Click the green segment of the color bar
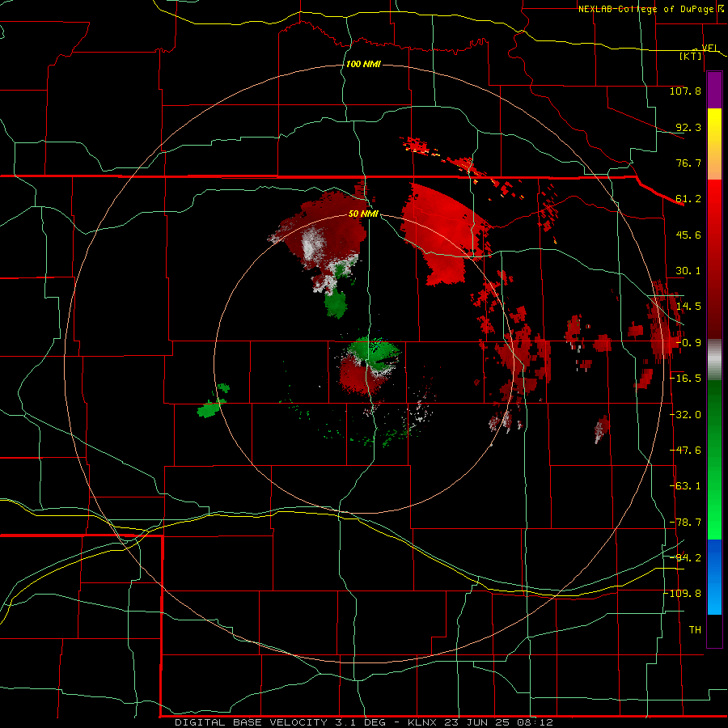 714,459
